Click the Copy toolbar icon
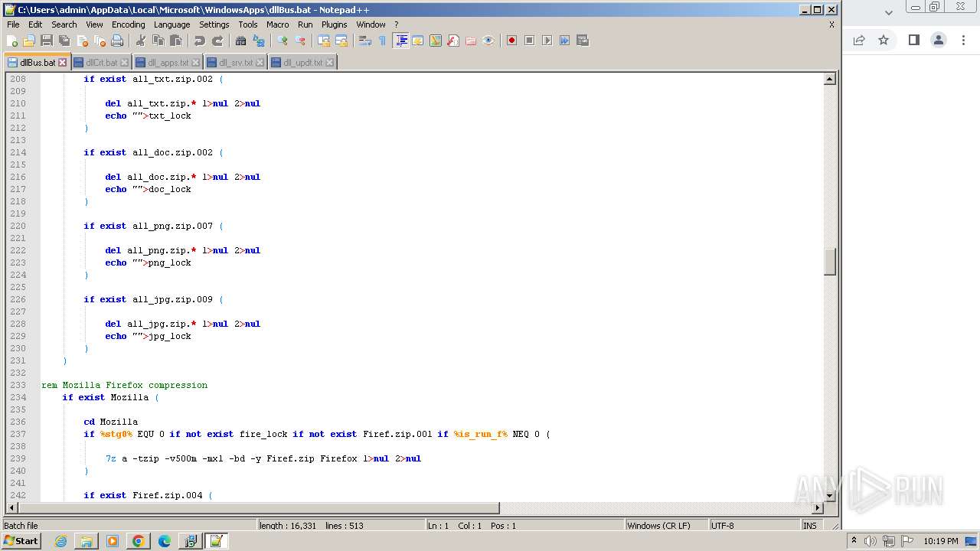This screenshot has width=980, height=551. (x=158, y=41)
